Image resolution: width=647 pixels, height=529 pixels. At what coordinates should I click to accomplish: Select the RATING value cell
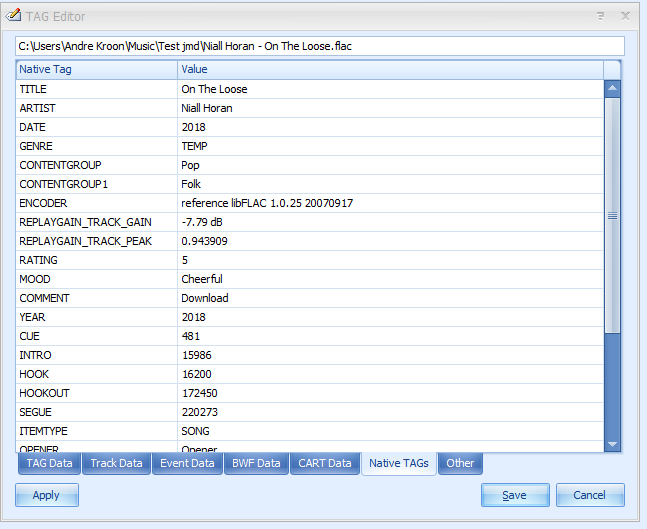click(390, 260)
